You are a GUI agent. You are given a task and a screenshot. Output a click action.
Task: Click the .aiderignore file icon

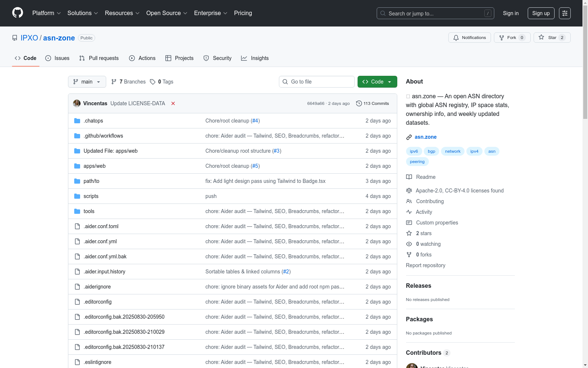point(77,287)
